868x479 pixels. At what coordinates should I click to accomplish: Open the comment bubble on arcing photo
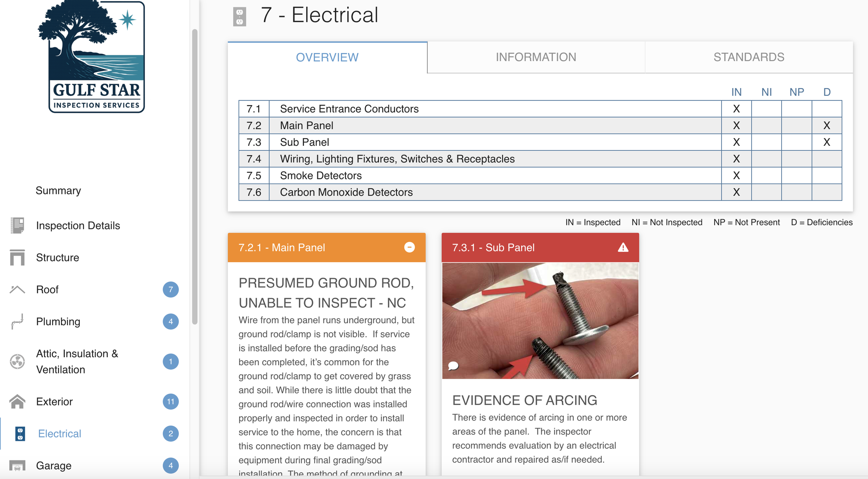click(453, 365)
